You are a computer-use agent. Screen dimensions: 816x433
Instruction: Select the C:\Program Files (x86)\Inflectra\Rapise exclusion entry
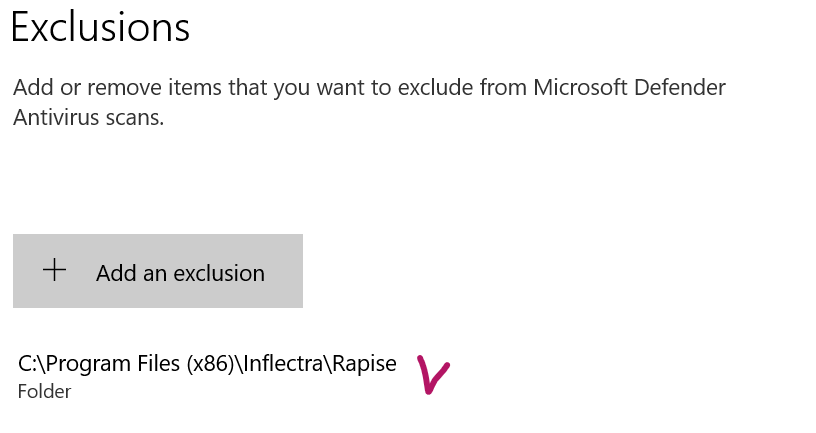[207, 365]
